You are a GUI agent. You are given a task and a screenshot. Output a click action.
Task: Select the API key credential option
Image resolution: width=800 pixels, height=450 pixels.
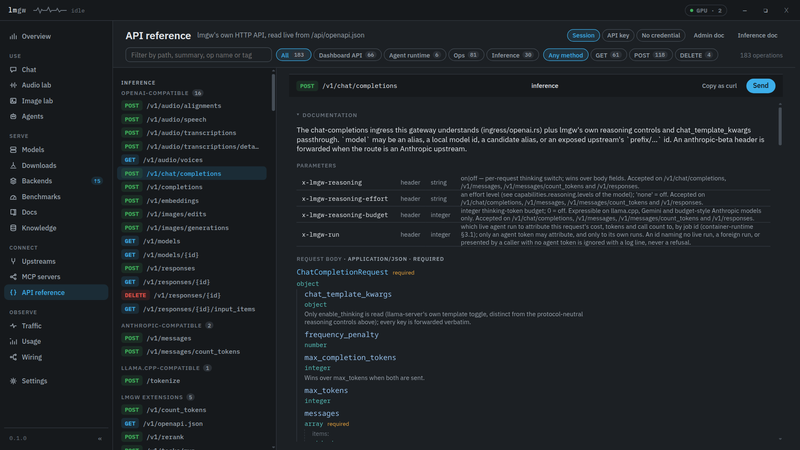coord(618,35)
